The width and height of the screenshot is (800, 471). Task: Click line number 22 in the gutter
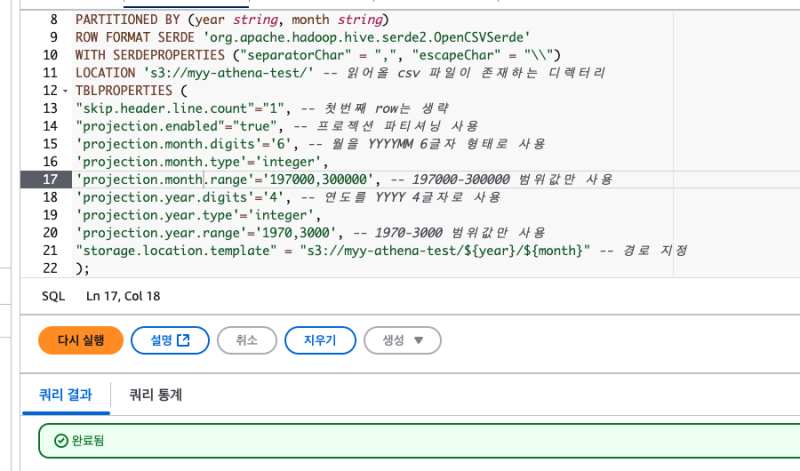click(49, 269)
